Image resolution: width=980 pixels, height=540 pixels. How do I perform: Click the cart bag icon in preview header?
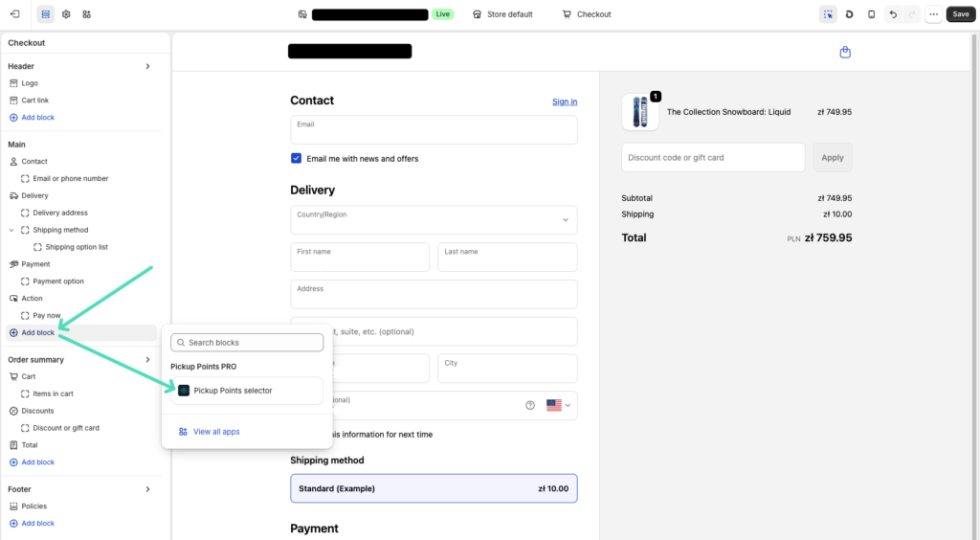pyautogui.click(x=845, y=52)
